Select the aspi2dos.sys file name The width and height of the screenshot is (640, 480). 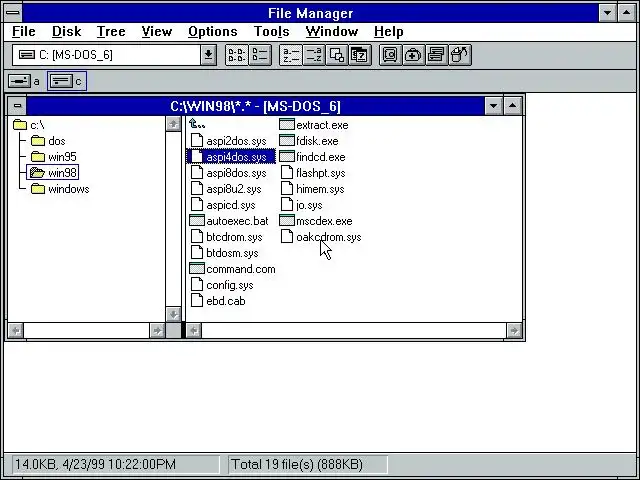coord(236,141)
